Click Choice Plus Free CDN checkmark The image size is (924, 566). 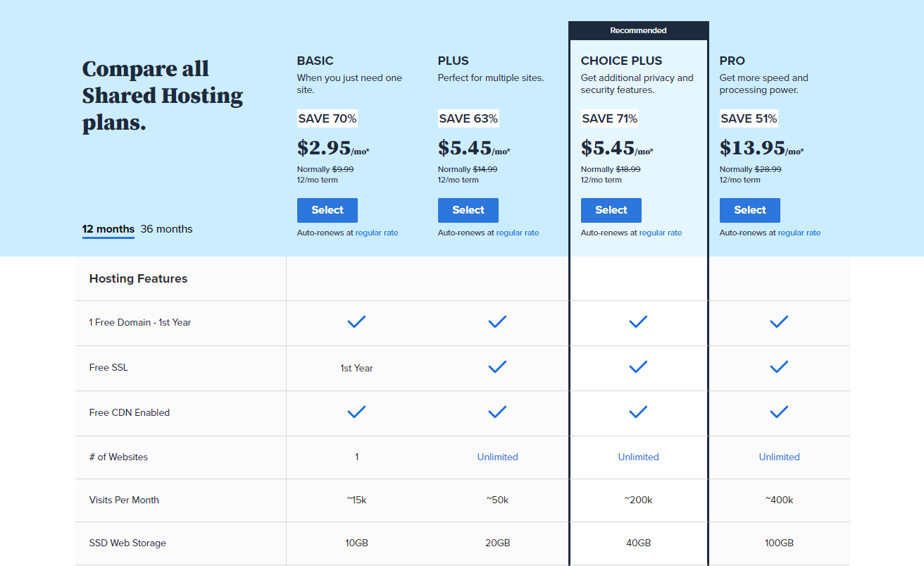[638, 412]
